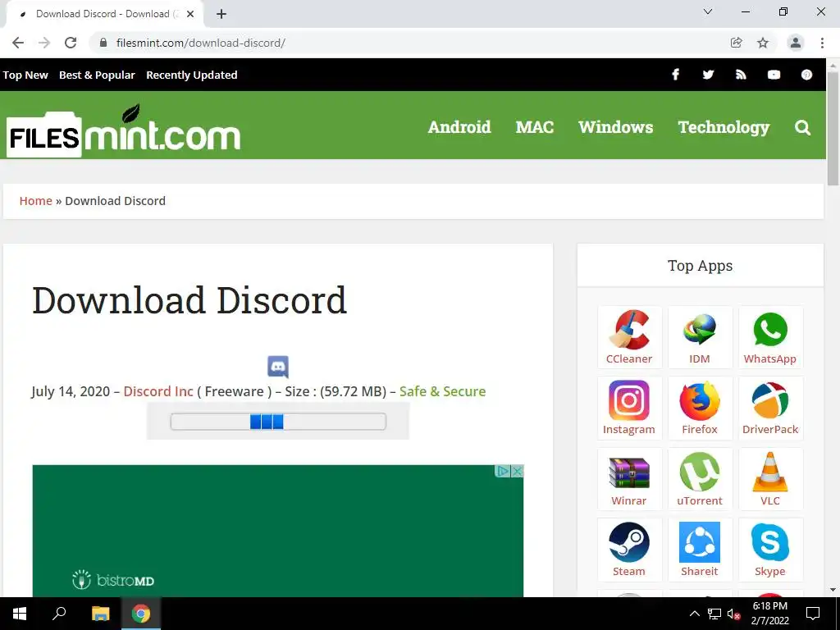The height and width of the screenshot is (630, 840).
Task: Open the site search magnifier icon
Action: 802,127
